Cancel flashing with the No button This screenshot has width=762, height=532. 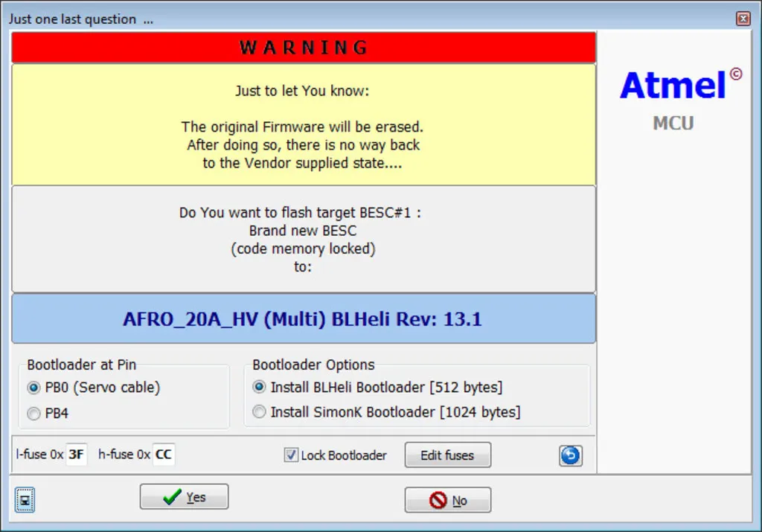447,501
